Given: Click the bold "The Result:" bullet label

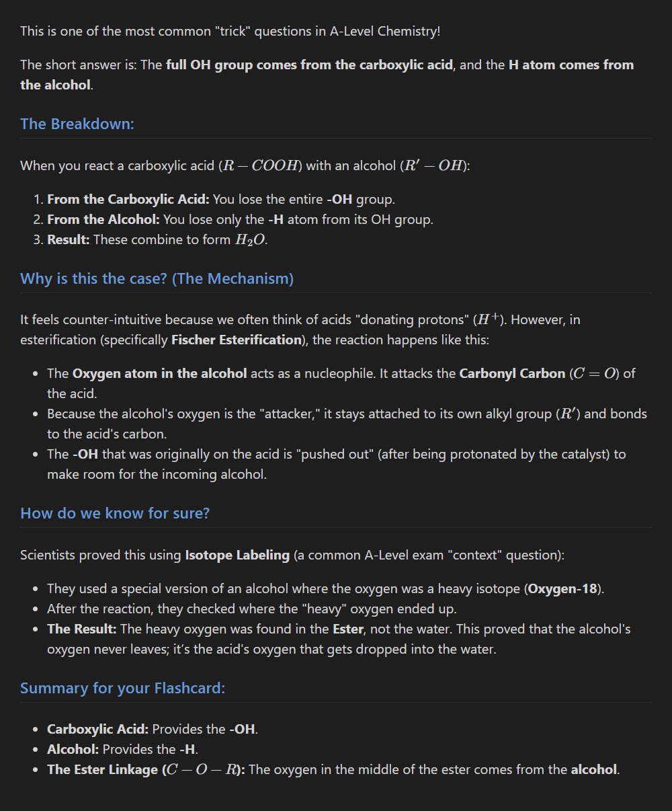Looking at the screenshot, I should (82, 629).
